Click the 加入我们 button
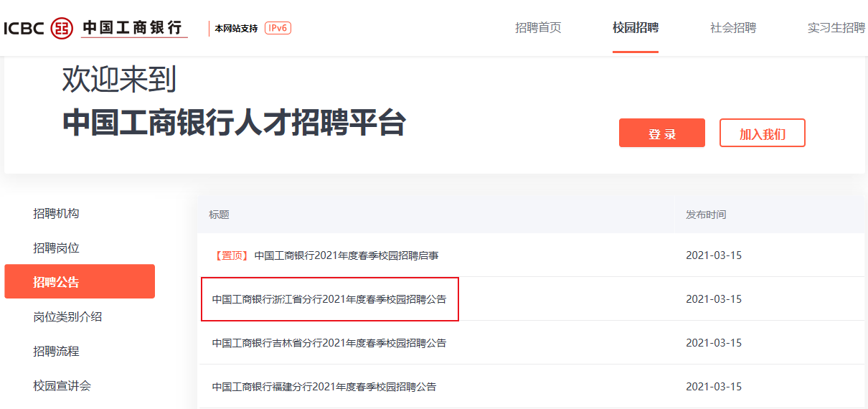 [763, 133]
